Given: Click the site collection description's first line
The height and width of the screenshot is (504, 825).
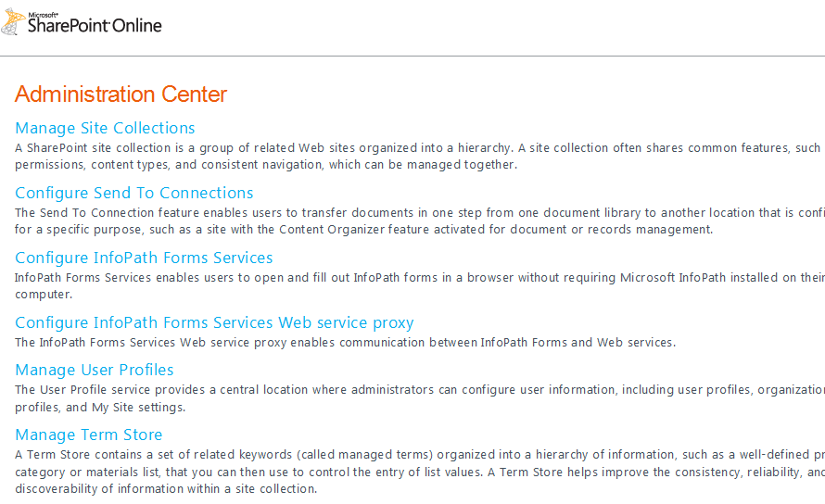Looking at the screenshot, I should [x=419, y=148].
